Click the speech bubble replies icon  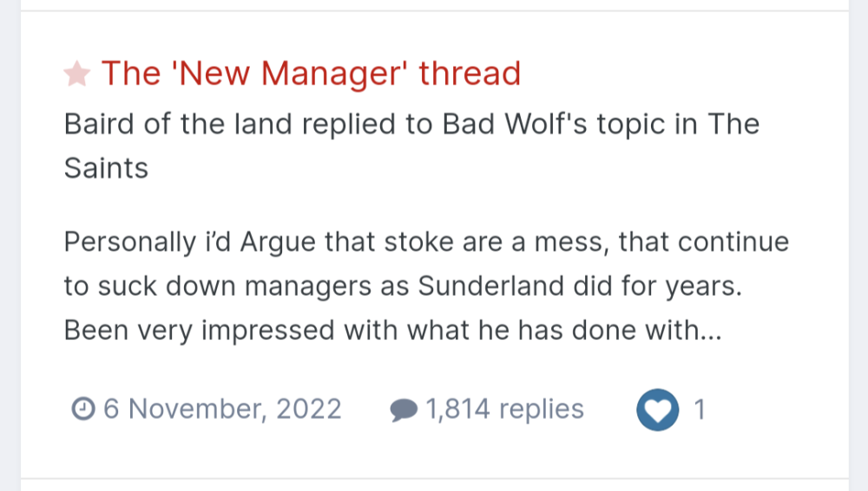tap(404, 409)
